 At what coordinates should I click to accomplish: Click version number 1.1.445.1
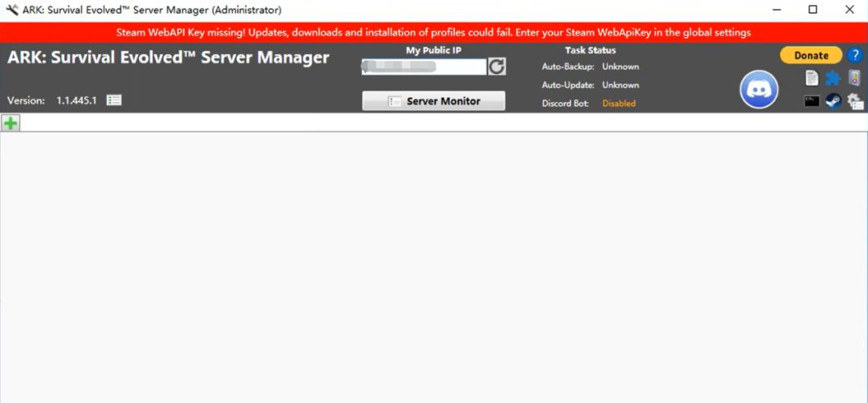point(76,101)
